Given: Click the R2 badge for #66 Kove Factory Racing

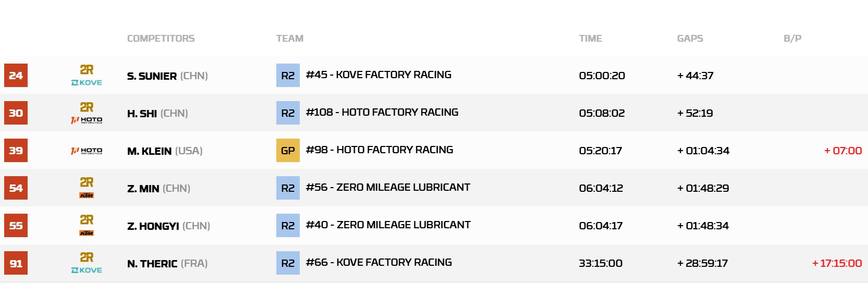Looking at the screenshot, I should pos(288,263).
